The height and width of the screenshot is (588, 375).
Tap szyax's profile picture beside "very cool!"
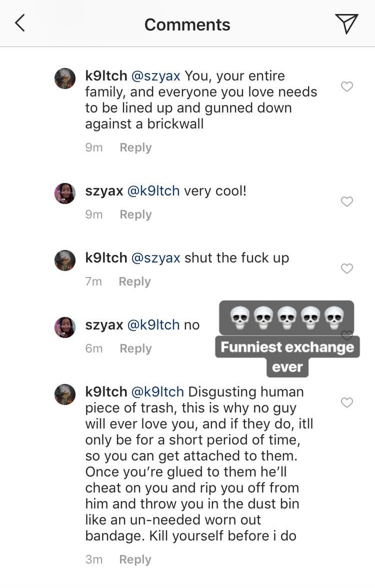65,193
